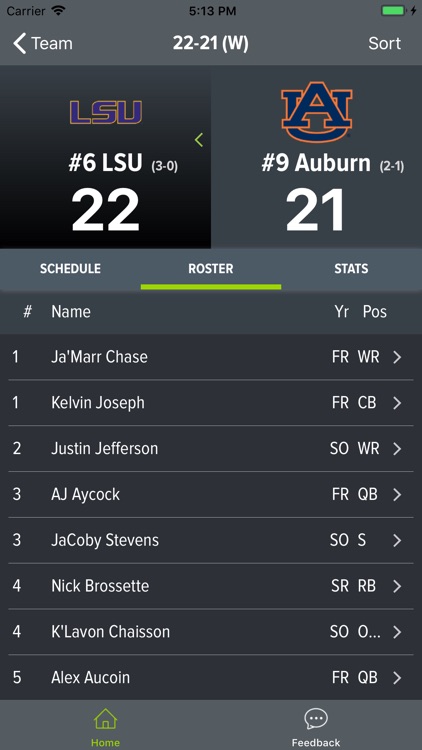Tap the battery icon in status bar

(395, 11)
